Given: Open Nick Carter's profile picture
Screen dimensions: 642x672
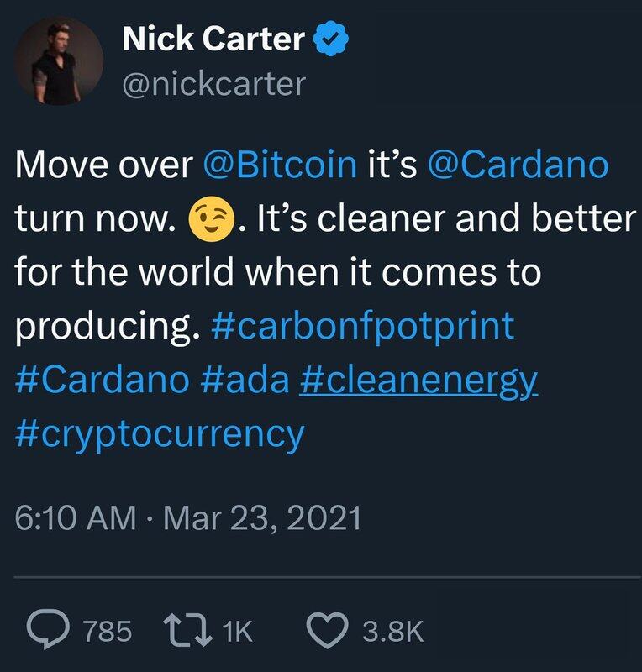Looking at the screenshot, I should coord(60,62).
